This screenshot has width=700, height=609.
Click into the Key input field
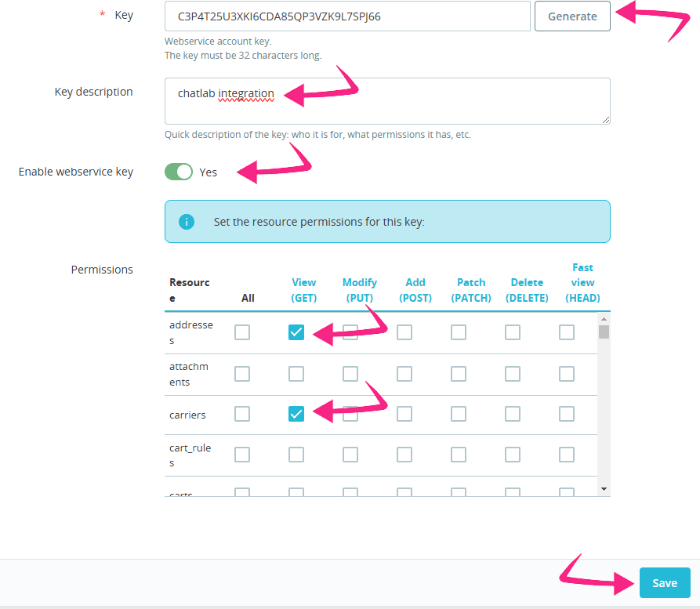click(347, 16)
